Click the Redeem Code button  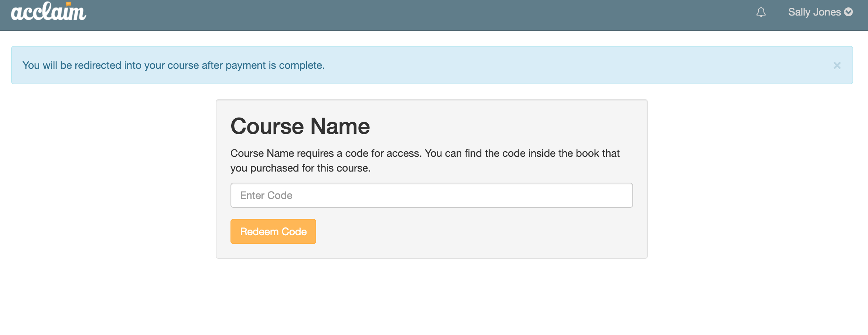pos(273,231)
